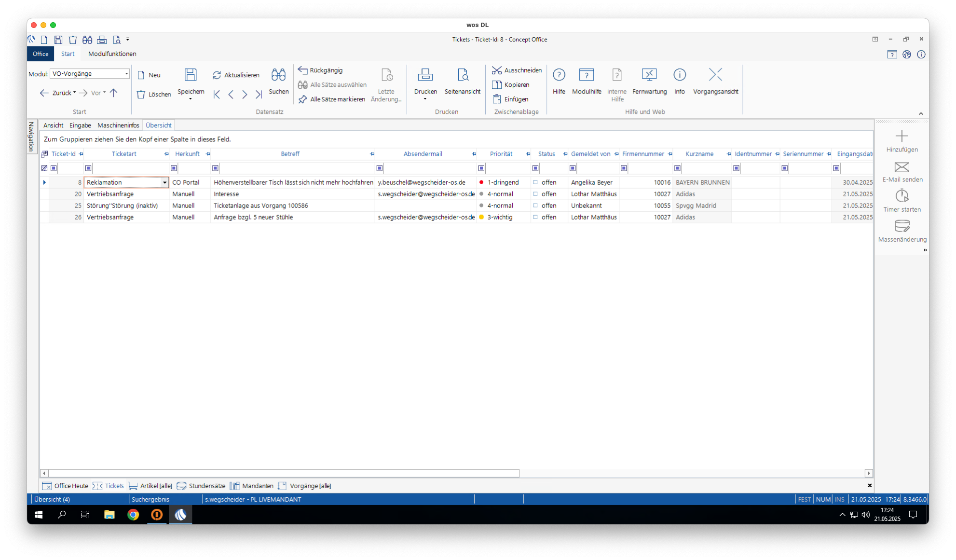Toggle the status checkbox for ticket 8

coord(535,182)
